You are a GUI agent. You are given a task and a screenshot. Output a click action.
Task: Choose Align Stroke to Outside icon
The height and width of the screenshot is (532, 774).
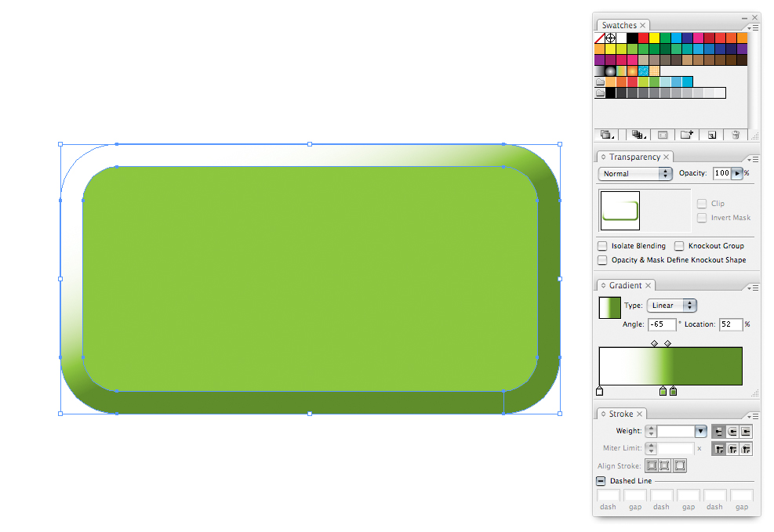click(680, 465)
